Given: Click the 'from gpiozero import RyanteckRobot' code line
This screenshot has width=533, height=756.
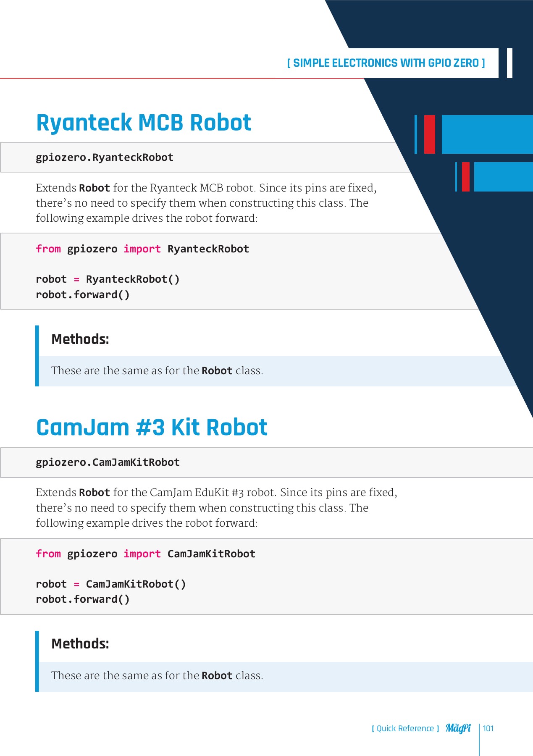Looking at the screenshot, I should click(x=142, y=249).
